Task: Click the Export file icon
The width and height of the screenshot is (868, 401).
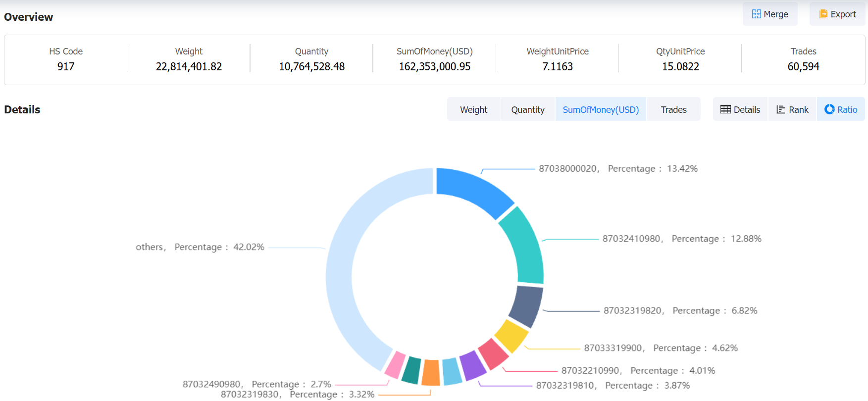Action: (x=823, y=14)
